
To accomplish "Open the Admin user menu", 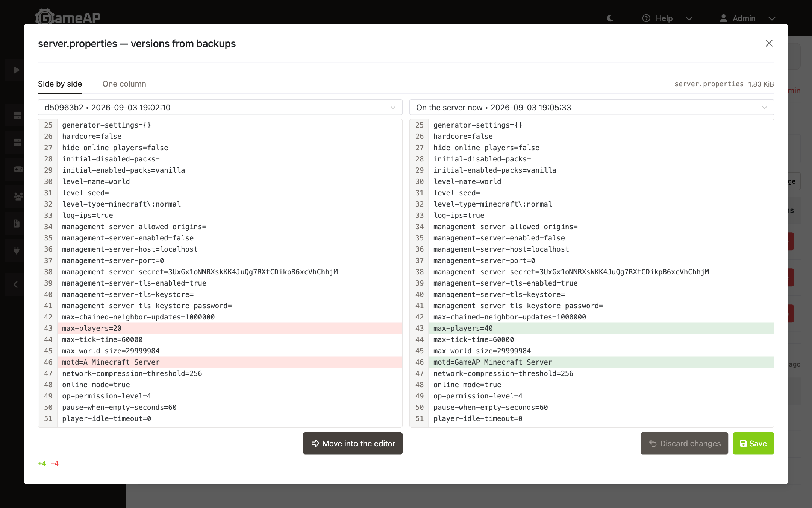I will coord(747,18).
